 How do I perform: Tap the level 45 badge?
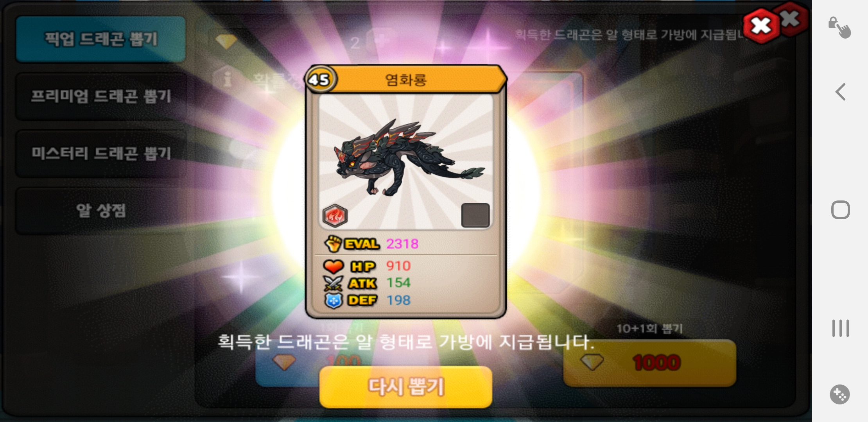[320, 80]
